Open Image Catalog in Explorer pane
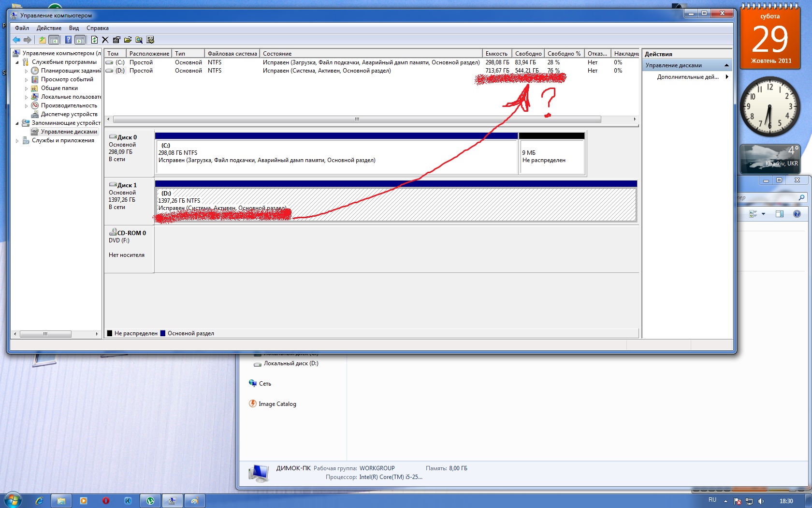812x508 pixels. pyautogui.click(x=277, y=404)
